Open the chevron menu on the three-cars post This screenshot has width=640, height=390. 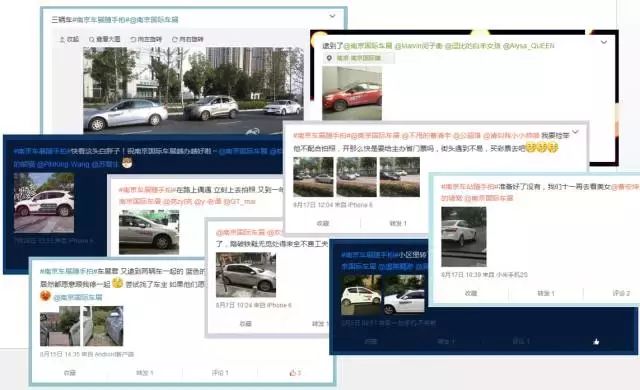332,16
